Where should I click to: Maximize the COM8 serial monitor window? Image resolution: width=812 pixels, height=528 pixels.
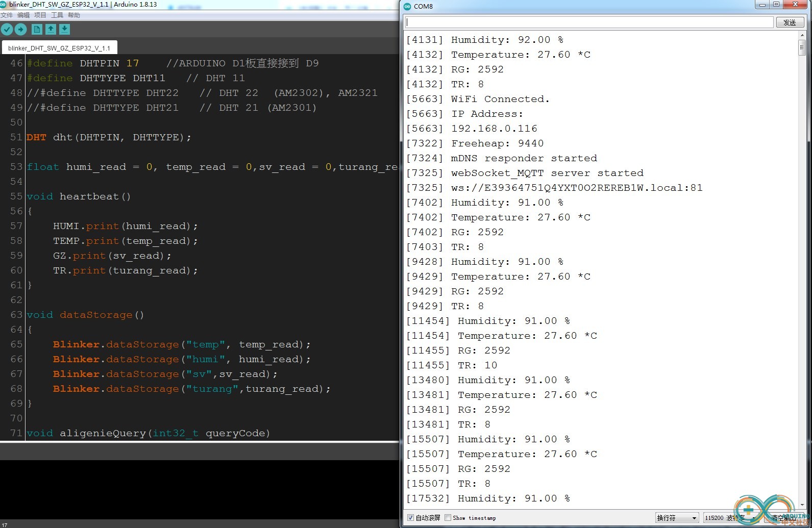pyautogui.click(x=776, y=5)
